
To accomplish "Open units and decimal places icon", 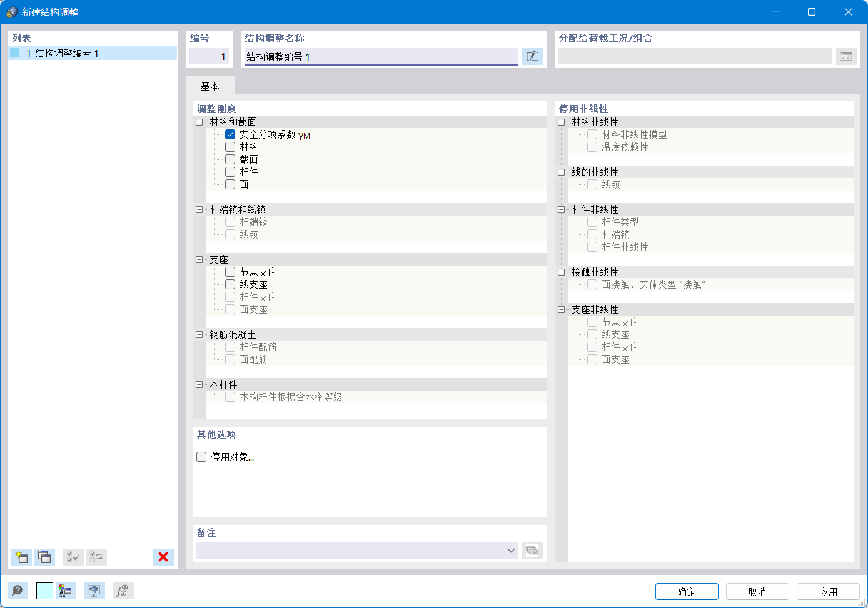I will [x=66, y=591].
